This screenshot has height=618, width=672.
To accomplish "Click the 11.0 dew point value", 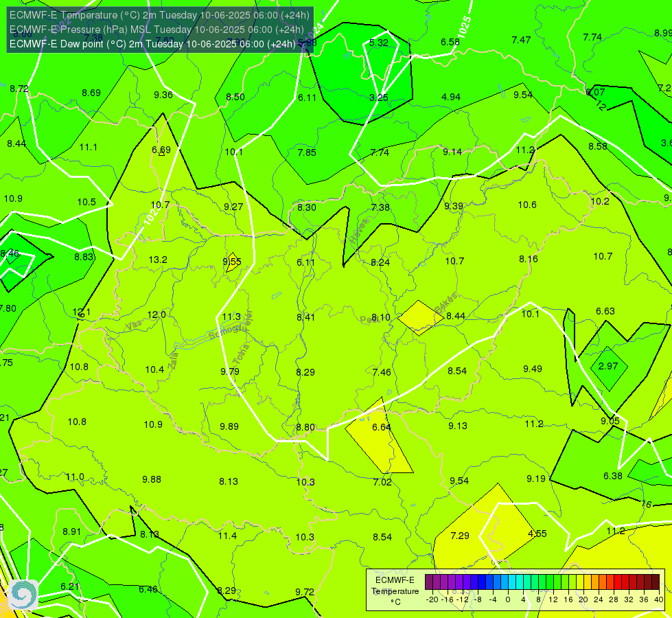I will (x=75, y=477).
